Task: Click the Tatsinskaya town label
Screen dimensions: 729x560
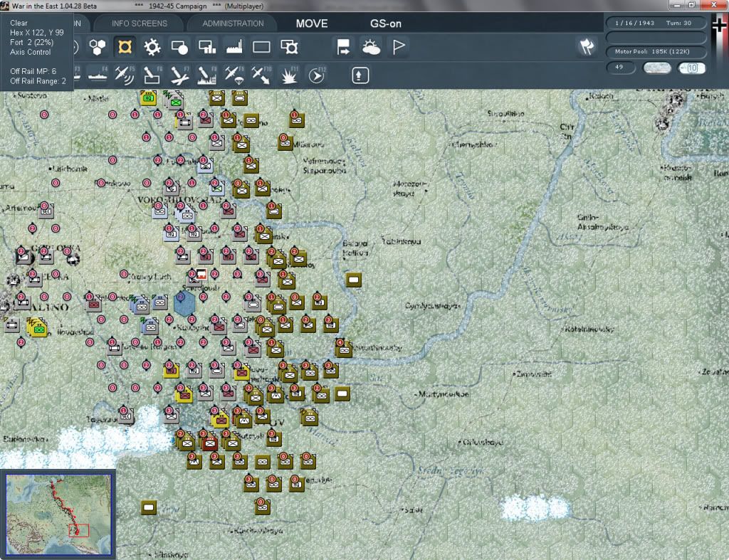Action: click(401, 241)
